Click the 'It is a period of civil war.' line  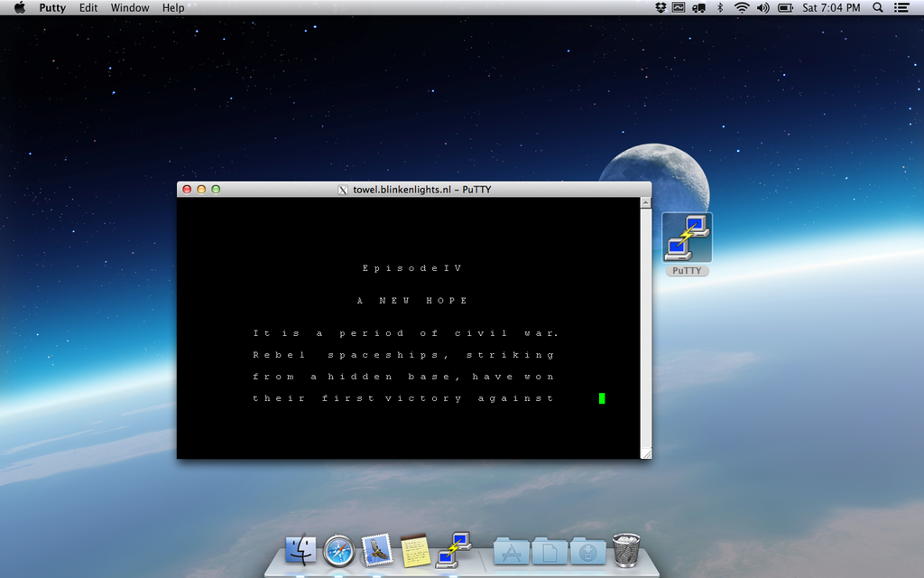point(405,333)
